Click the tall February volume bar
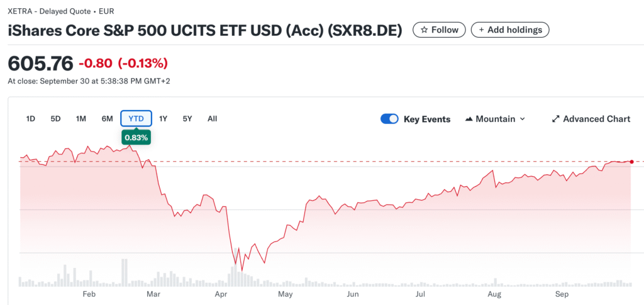This screenshot has height=305, width=644. pyautogui.click(x=125, y=272)
